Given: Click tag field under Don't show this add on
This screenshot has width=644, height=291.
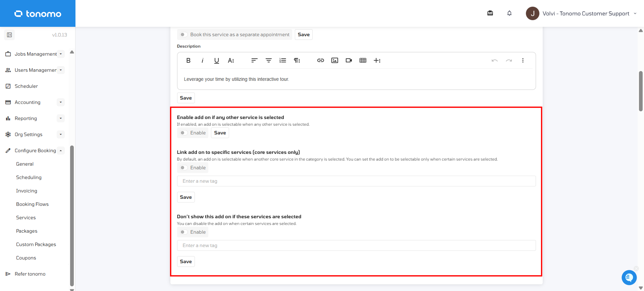Looking at the screenshot, I should click(356, 245).
